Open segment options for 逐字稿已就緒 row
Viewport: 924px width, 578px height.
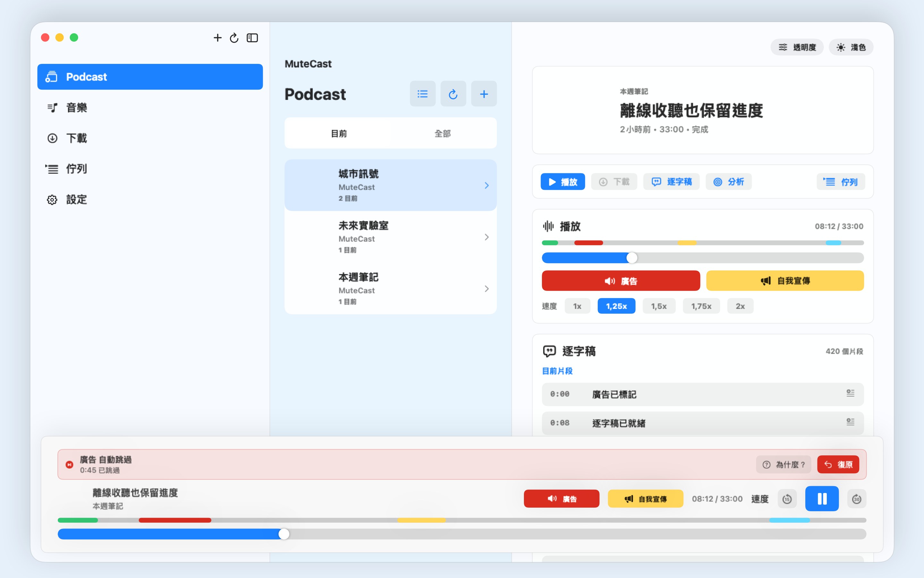pyautogui.click(x=850, y=422)
